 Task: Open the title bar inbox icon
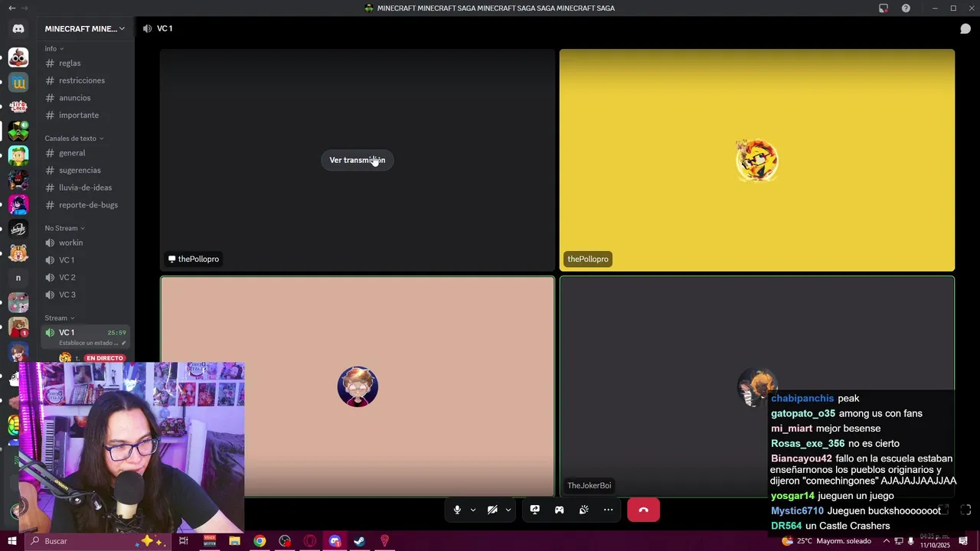pyautogui.click(x=884, y=8)
